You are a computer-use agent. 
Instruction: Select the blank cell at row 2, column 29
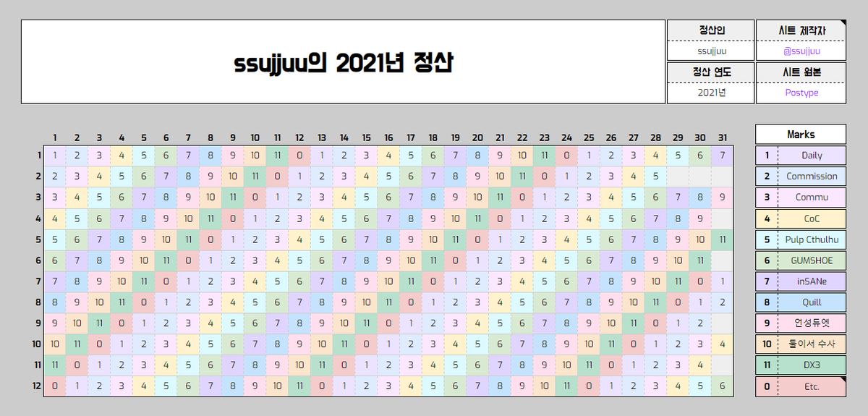(x=678, y=176)
